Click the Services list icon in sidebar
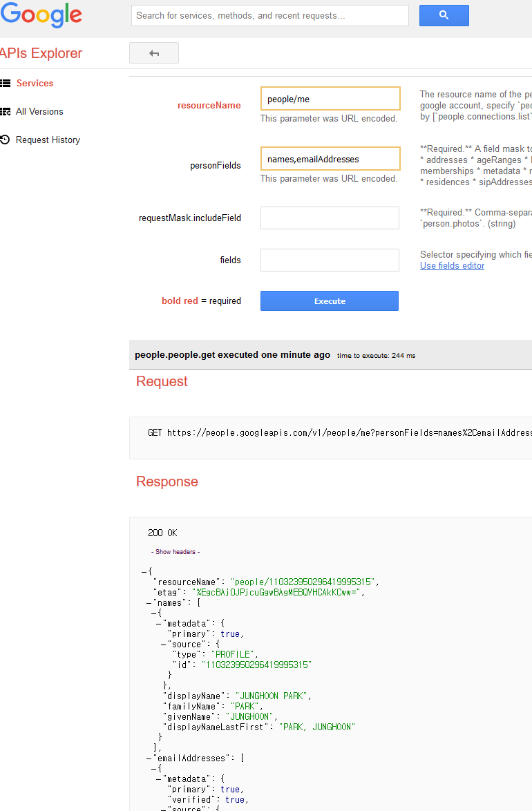This screenshot has height=811, width=532. [6, 84]
